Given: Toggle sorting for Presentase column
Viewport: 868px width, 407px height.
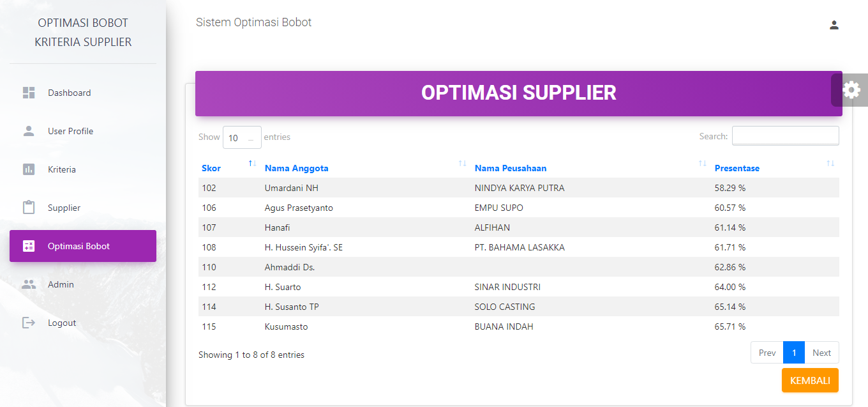Looking at the screenshot, I should point(830,164).
